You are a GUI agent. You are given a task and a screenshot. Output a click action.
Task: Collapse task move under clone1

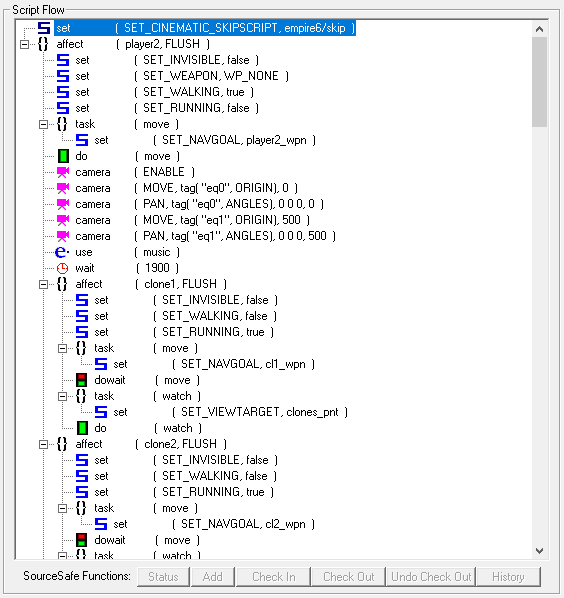point(63,348)
